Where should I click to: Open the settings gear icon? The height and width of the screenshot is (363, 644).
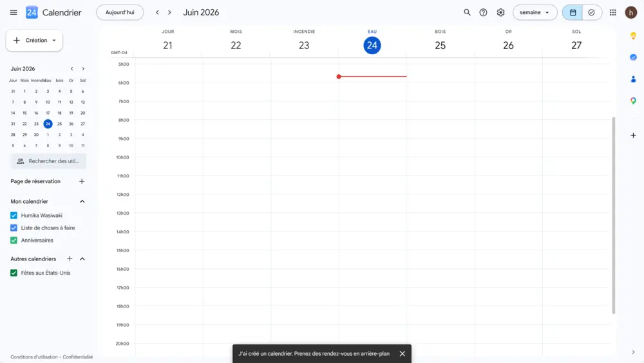click(x=500, y=12)
